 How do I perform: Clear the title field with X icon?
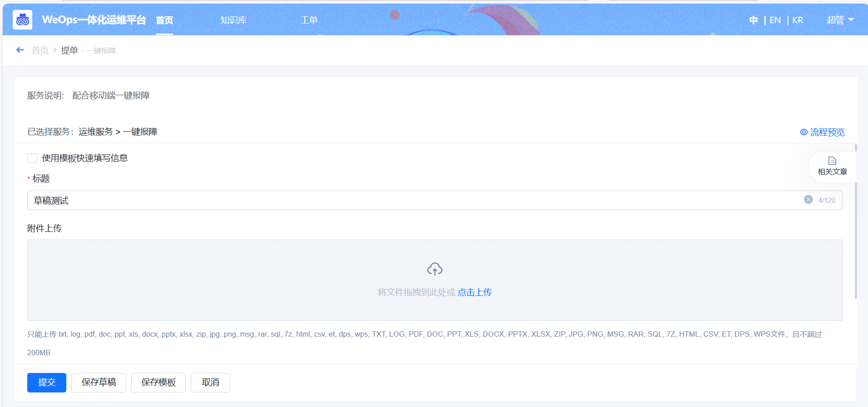point(808,200)
